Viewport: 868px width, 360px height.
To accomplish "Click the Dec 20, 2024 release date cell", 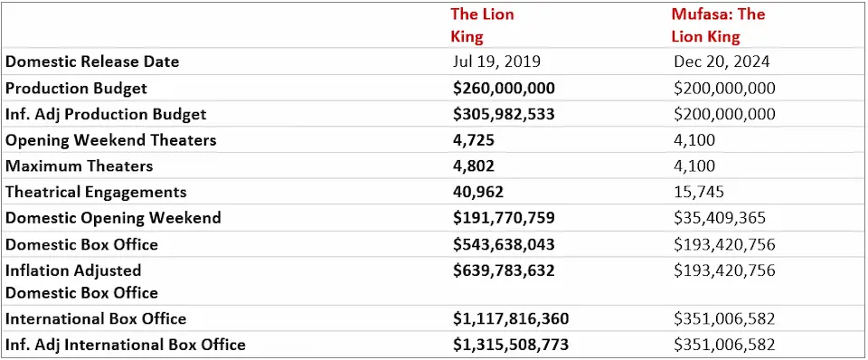I will coord(722,62).
